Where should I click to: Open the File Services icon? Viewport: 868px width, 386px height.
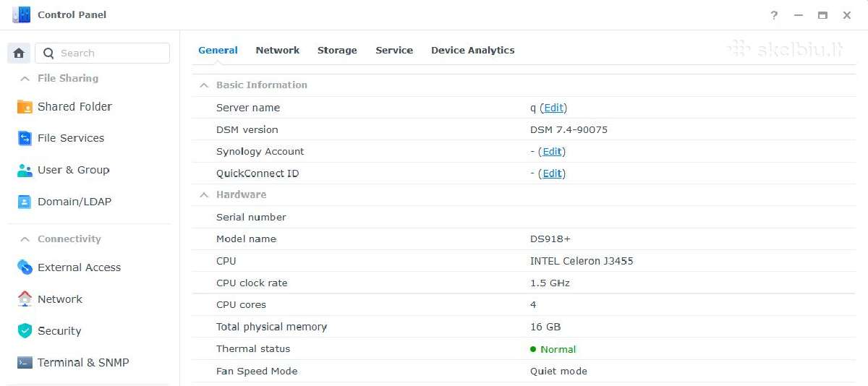pyautogui.click(x=25, y=138)
